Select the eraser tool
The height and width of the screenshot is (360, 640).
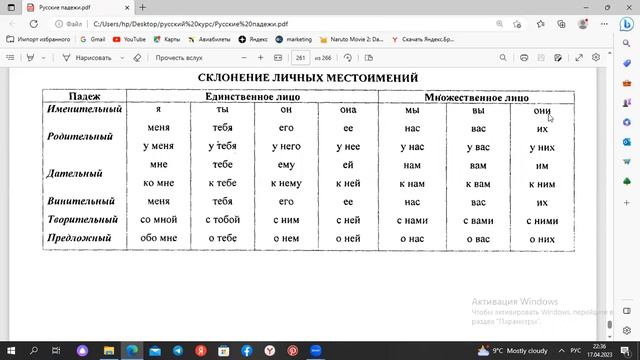(137, 58)
